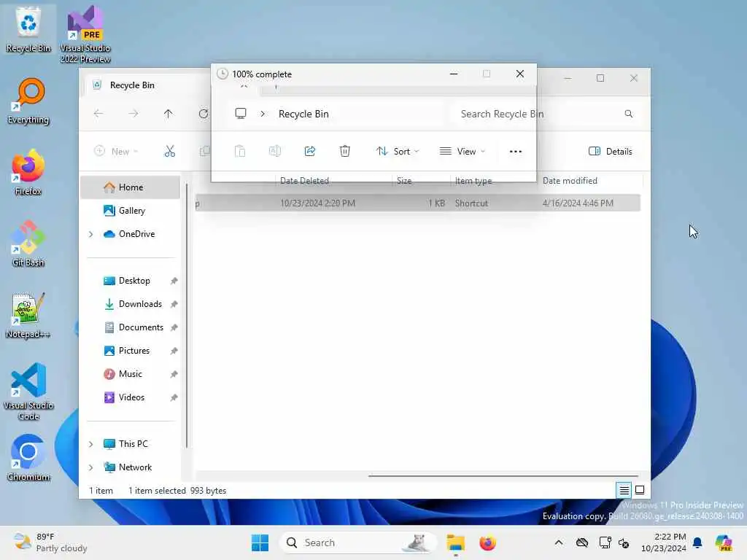747x560 pixels.
Task: Switch to large thumbnails view icon
Action: click(640, 489)
